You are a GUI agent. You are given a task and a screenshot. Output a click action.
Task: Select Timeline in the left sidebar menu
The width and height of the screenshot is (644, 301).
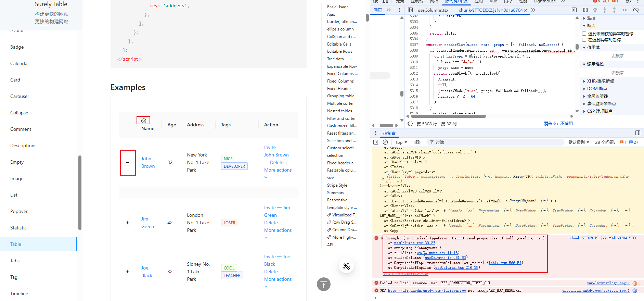[19, 293]
